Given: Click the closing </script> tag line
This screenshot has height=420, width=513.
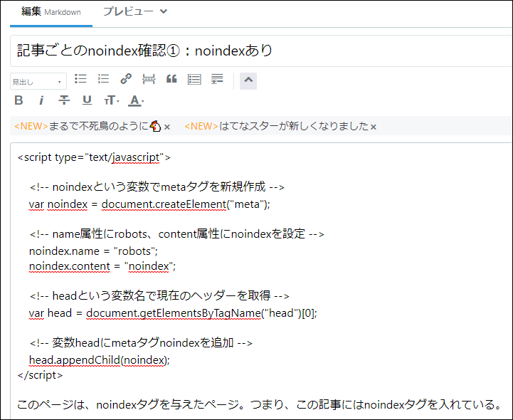Looking at the screenshot, I should tap(40, 375).
